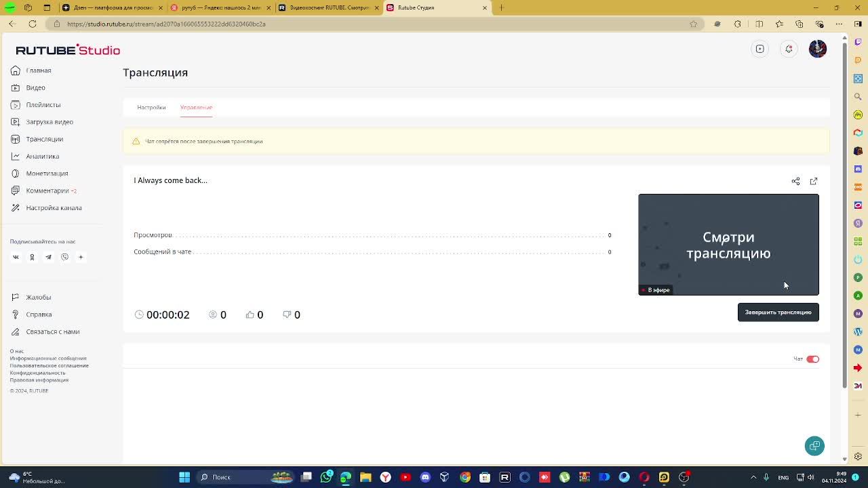Click the share stream icon
This screenshot has width=868, height=488.
click(795, 181)
